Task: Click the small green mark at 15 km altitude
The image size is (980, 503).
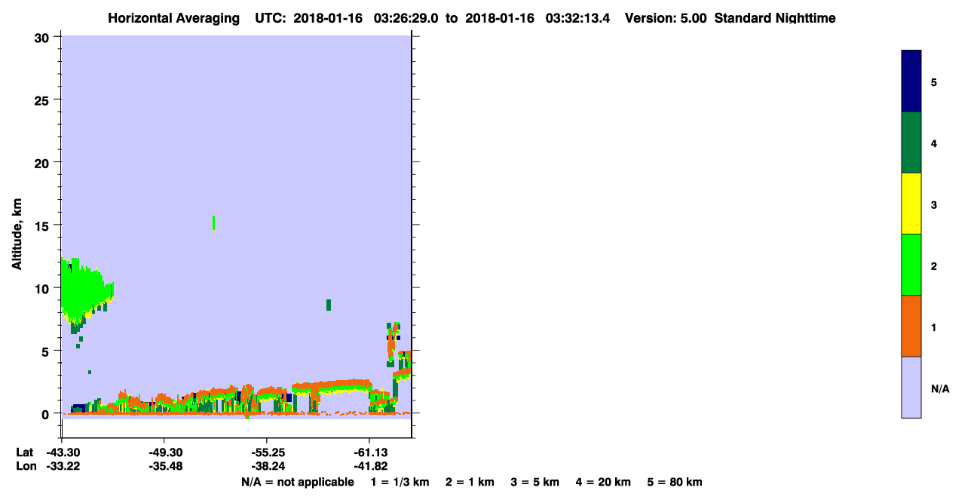Action: [x=214, y=222]
